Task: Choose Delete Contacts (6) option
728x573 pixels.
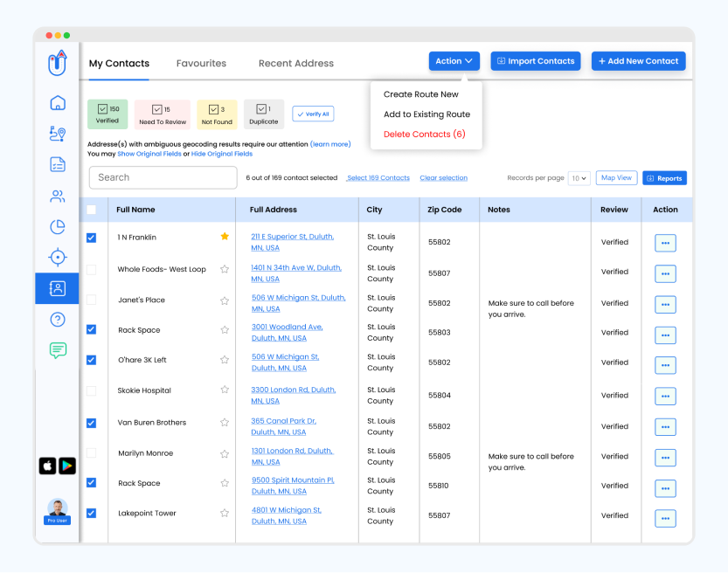Action: click(425, 135)
